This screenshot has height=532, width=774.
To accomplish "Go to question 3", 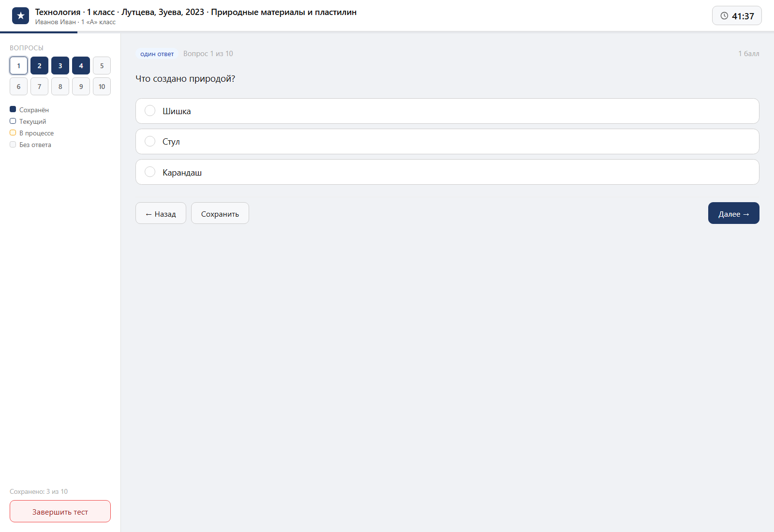I will point(60,66).
